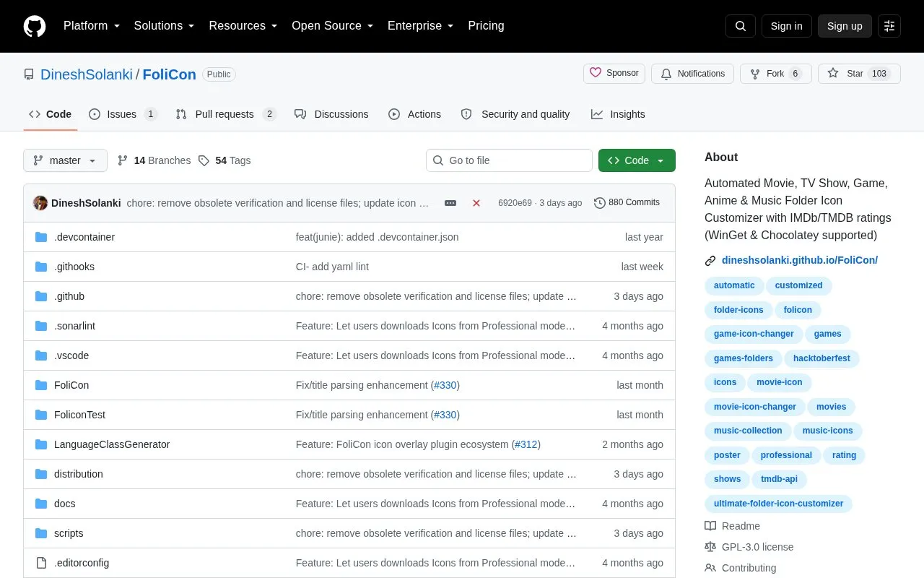This screenshot has width=924, height=578.
Task: Open the tmdb-api topic tag
Action: 780,479
